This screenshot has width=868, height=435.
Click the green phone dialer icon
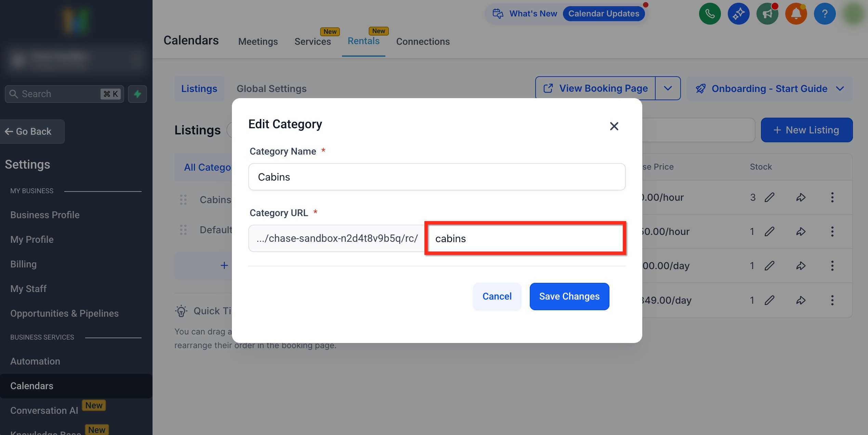[710, 14]
